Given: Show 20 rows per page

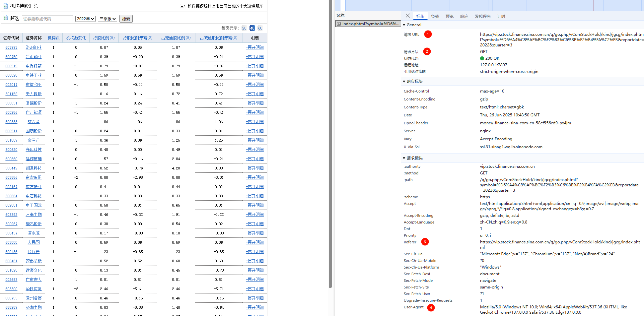Looking at the screenshot, I should (244, 28).
